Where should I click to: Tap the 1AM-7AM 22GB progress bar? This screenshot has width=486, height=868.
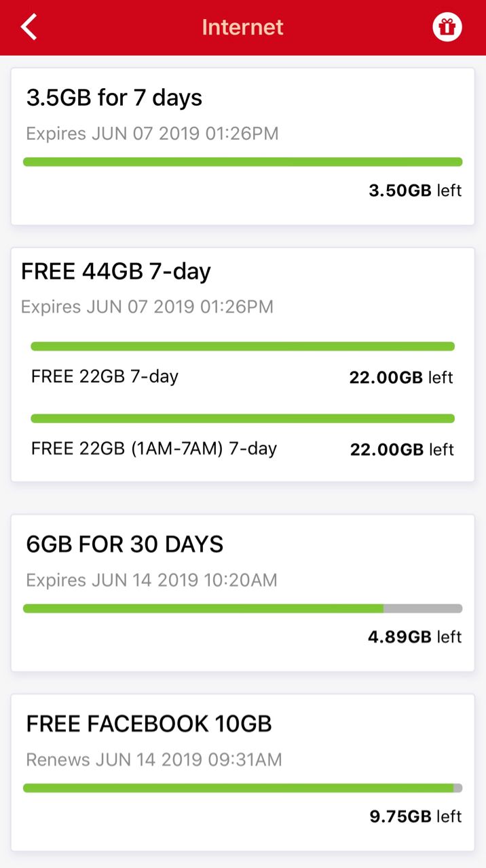click(x=242, y=418)
